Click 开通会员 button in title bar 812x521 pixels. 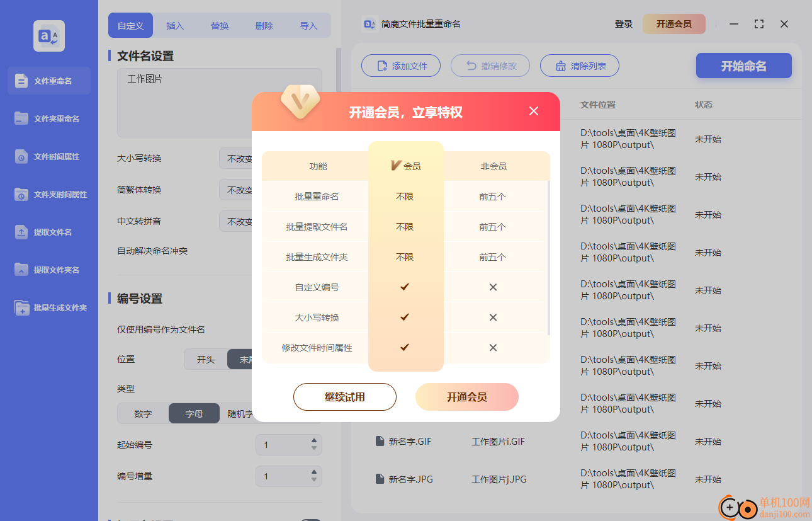(x=674, y=24)
